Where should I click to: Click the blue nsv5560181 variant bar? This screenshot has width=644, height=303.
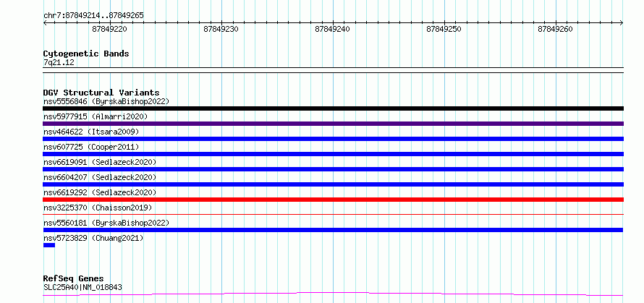pos(333,230)
